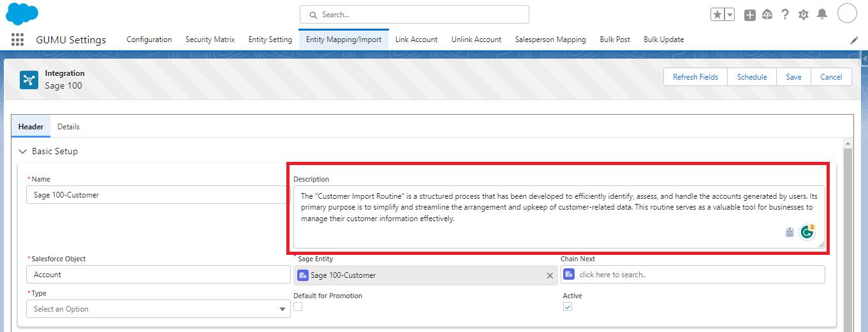Click in the global Search box
Image resolution: width=868 pixels, height=332 pixels.
pos(415,15)
